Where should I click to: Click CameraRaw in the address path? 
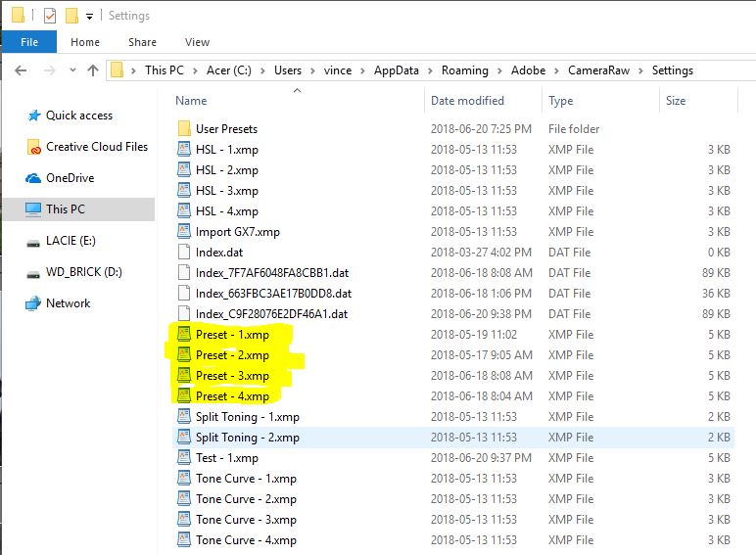[x=598, y=70]
